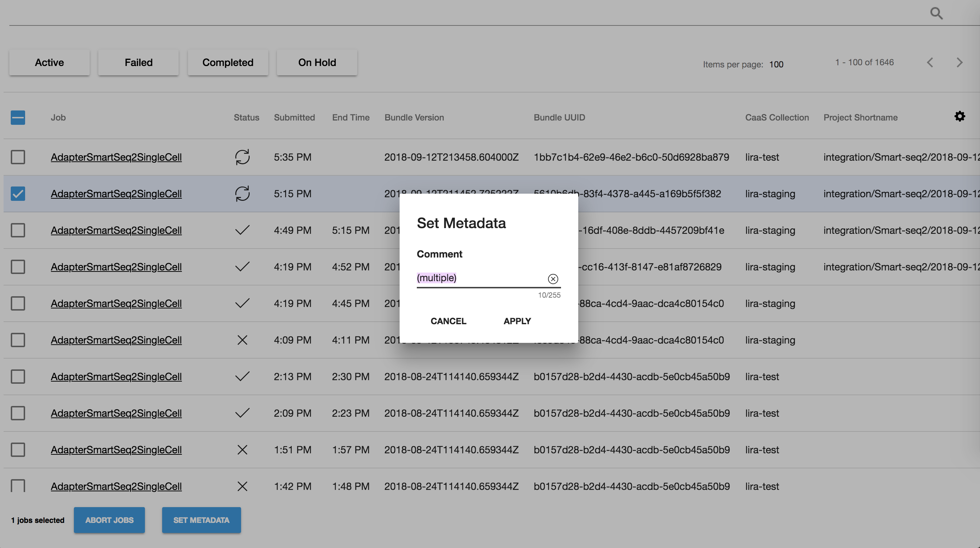Switch to the On Hold filter
980x548 pixels.
[316, 62]
